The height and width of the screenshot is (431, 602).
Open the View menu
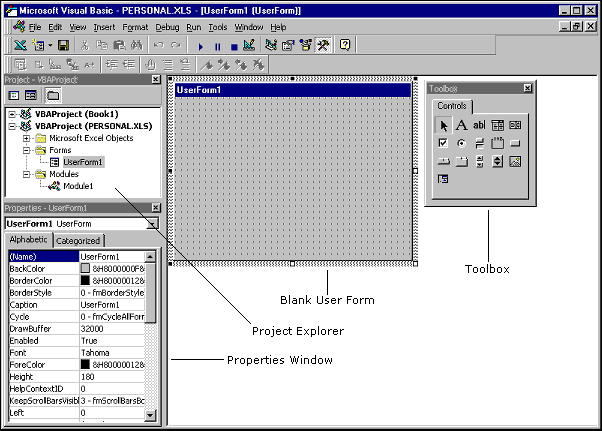(x=78, y=27)
